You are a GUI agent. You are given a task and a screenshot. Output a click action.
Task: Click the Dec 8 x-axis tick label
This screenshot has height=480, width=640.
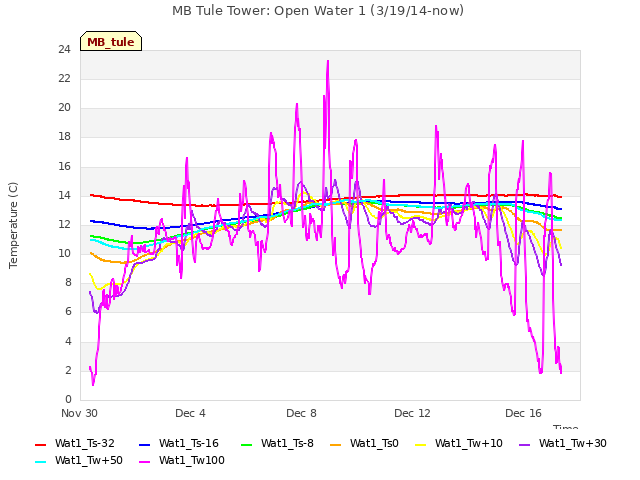(301, 413)
